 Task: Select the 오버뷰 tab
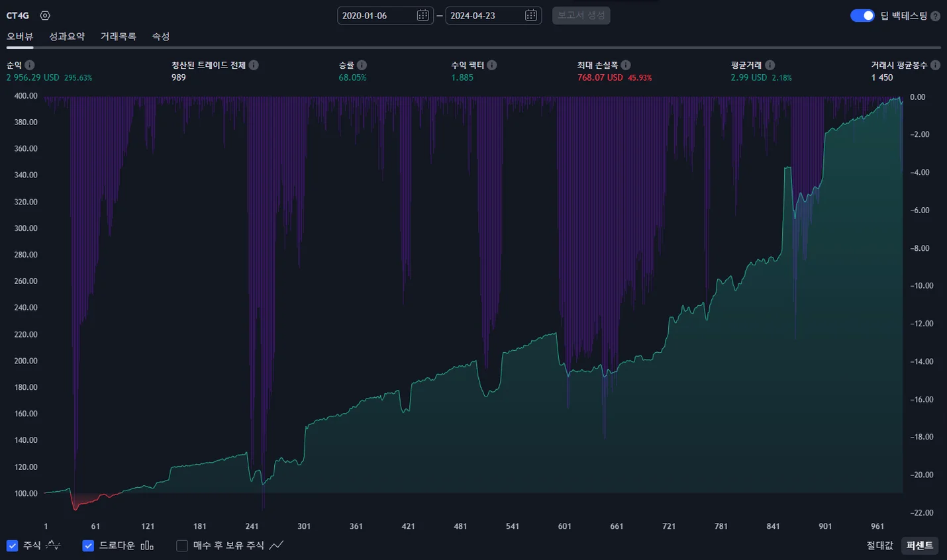(x=20, y=36)
